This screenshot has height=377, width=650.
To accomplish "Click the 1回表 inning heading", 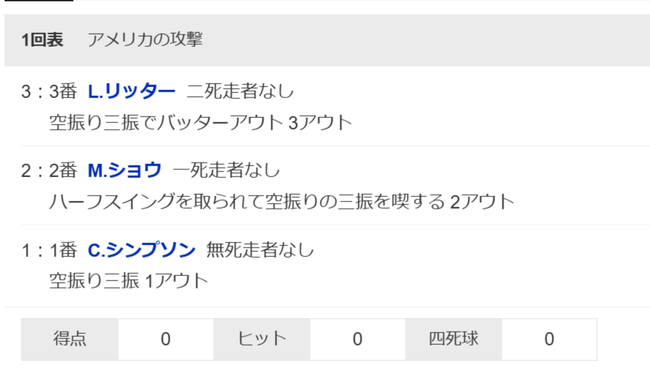I will click(42, 40).
